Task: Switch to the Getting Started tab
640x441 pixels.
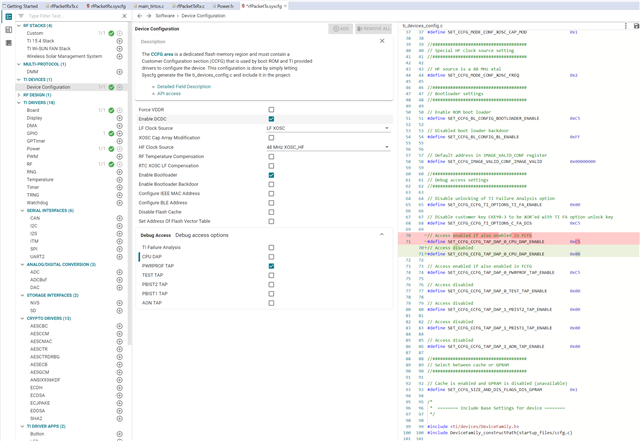Action: tap(20, 6)
